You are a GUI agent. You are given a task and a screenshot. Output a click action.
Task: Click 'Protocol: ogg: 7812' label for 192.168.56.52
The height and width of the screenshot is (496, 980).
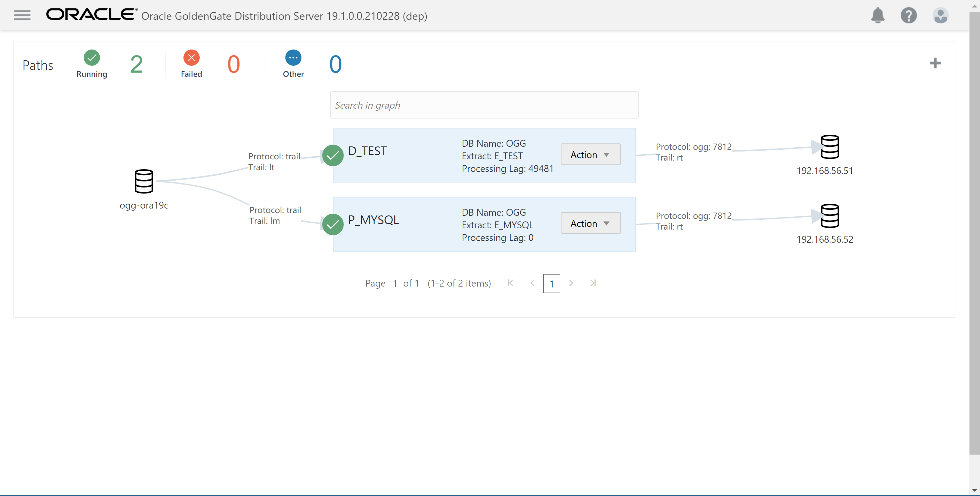pos(693,215)
